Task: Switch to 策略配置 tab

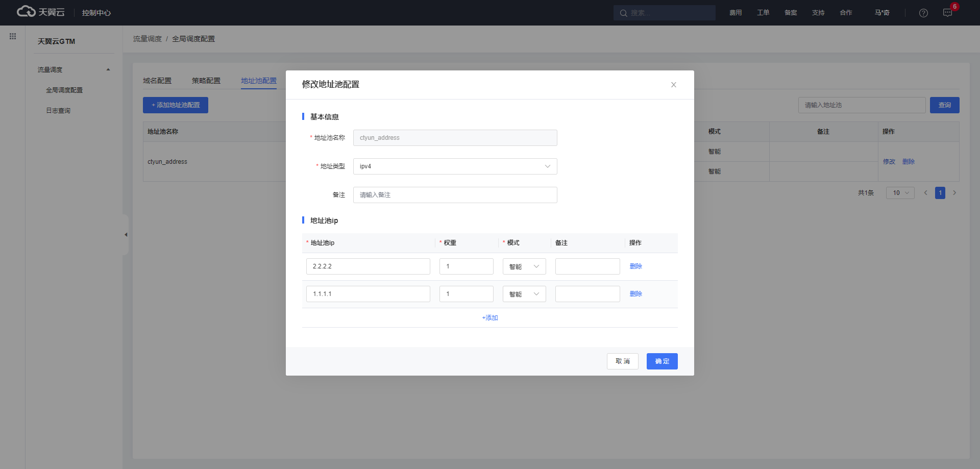Action: click(x=206, y=81)
